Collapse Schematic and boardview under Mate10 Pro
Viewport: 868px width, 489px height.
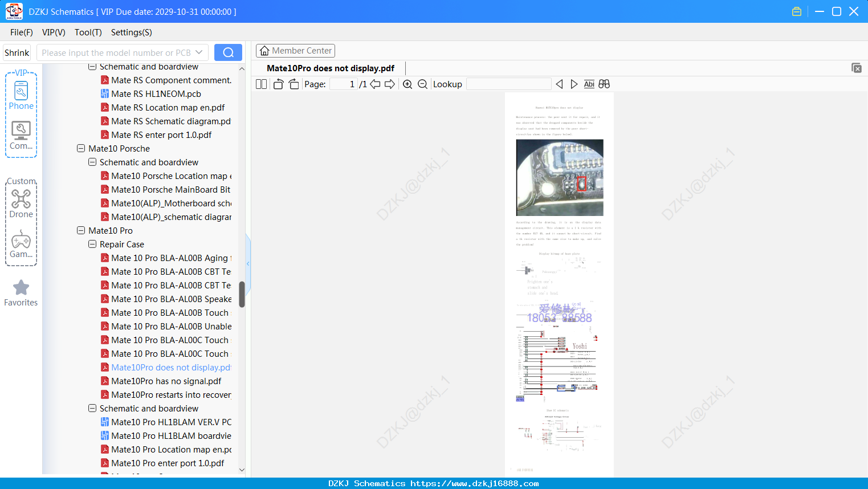pyautogui.click(x=92, y=409)
